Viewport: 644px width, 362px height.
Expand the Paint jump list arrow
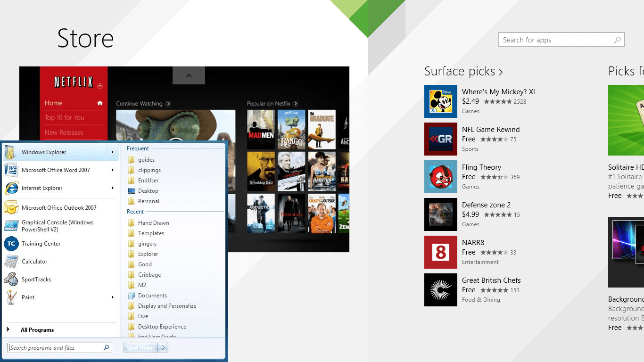[x=113, y=297]
